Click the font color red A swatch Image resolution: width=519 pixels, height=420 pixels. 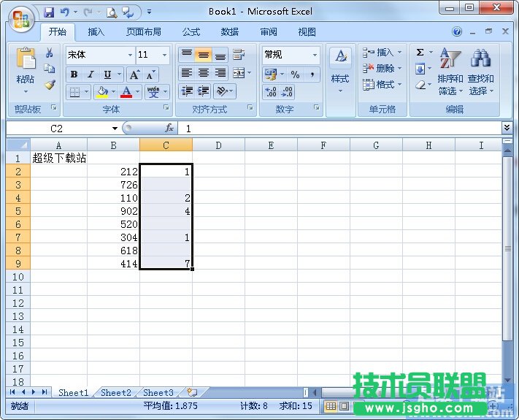[x=126, y=92]
